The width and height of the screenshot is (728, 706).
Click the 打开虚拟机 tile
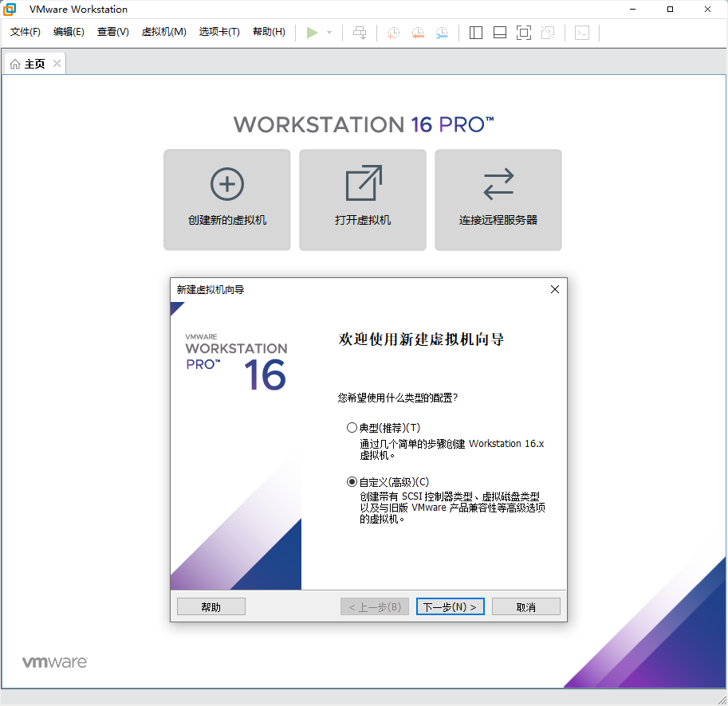(363, 199)
